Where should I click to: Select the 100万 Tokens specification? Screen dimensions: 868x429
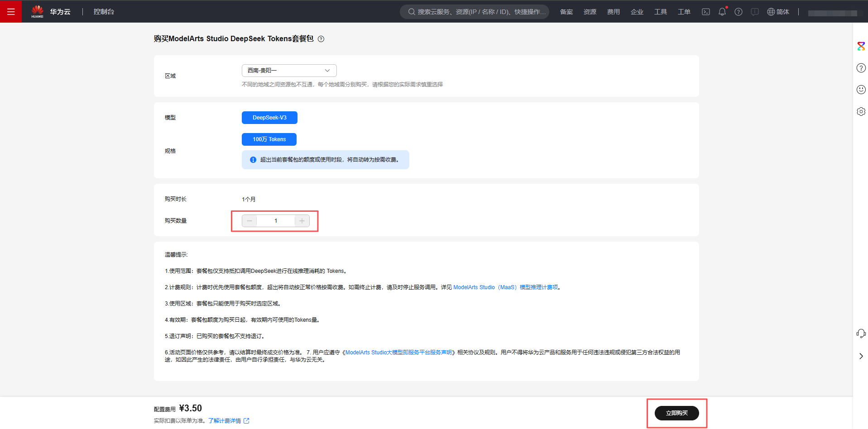pos(269,139)
